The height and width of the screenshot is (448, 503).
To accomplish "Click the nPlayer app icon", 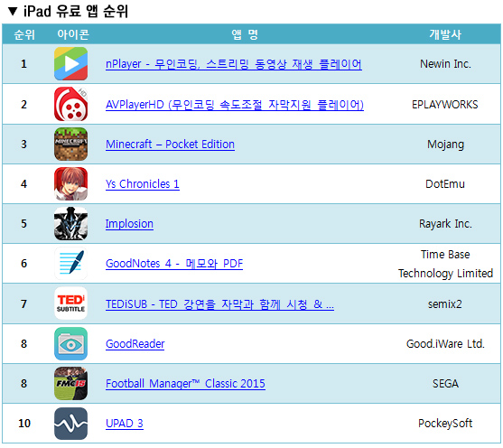I will pyautogui.click(x=71, y=64).
